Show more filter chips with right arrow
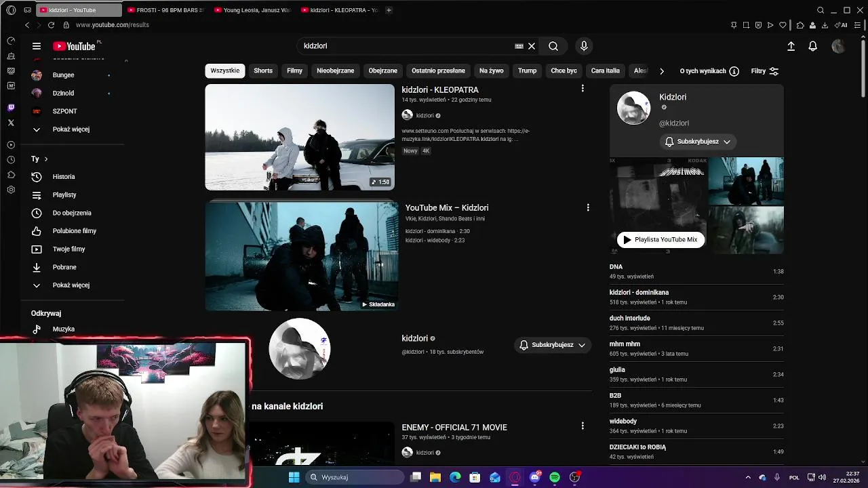This screenshot has width=868, height=488. pyautogui.click(x=662, y=70)
